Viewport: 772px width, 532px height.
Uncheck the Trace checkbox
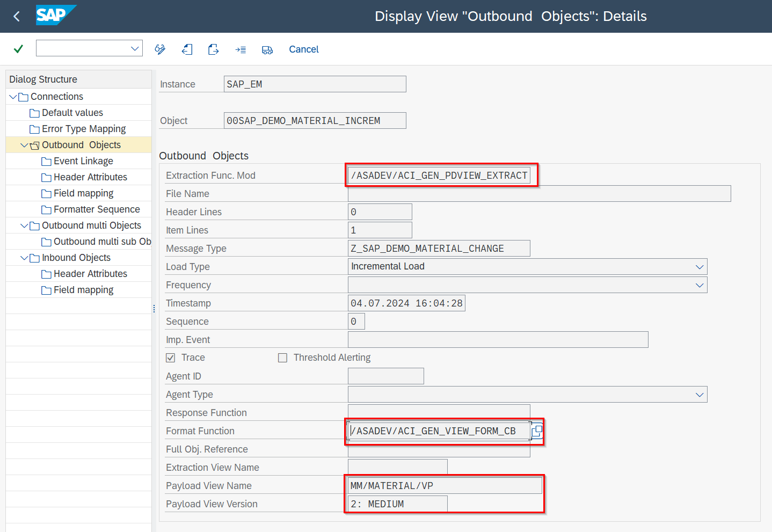(x=171, y=358)
